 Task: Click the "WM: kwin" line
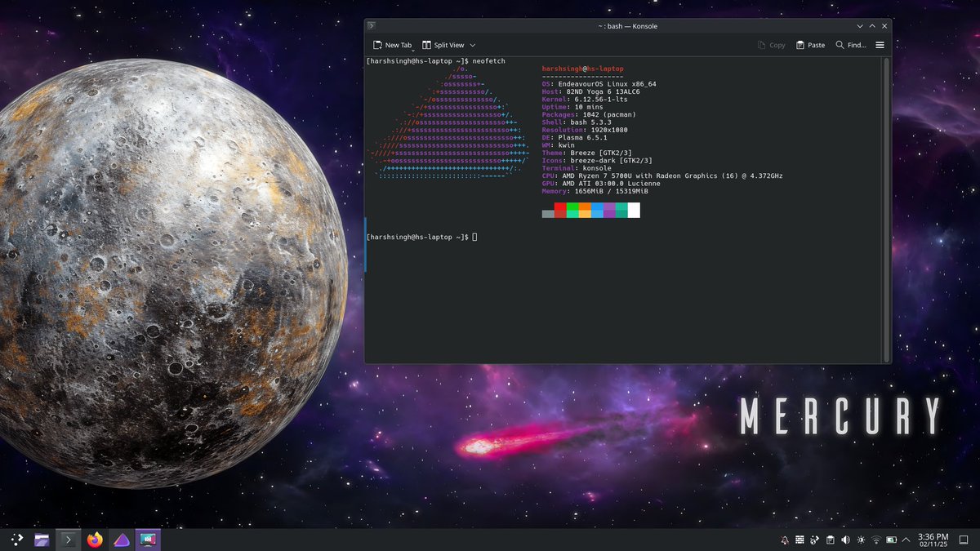tap(559, 145)
